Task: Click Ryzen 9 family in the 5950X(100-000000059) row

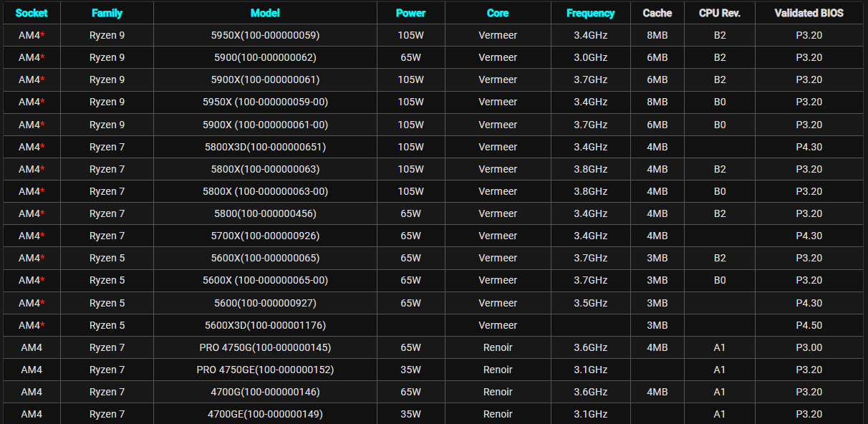Action: click(x=107, y=35)
